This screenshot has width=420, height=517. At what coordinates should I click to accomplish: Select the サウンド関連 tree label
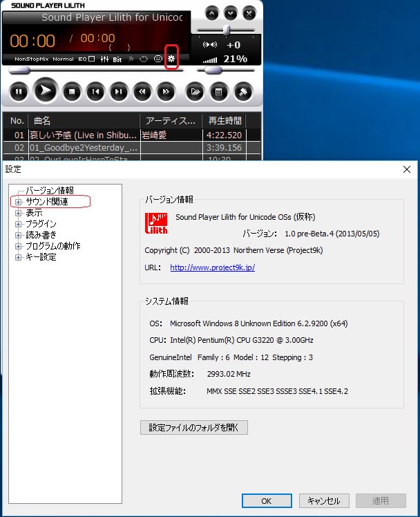(47, 201)
